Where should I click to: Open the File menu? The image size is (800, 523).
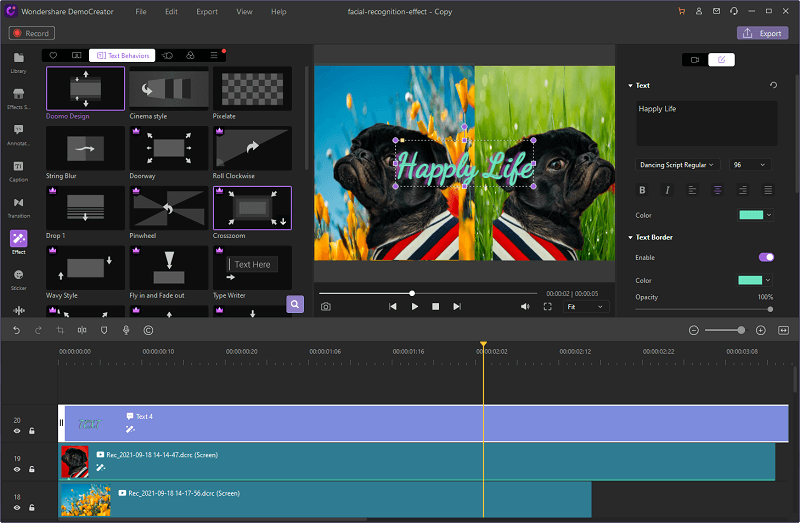(x=141, y=11)
